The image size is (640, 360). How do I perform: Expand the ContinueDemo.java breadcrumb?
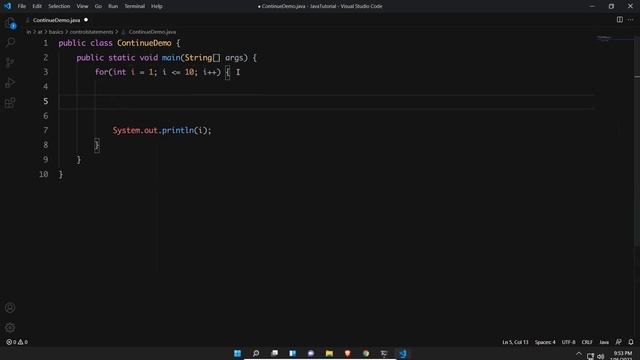coord(152,32)
